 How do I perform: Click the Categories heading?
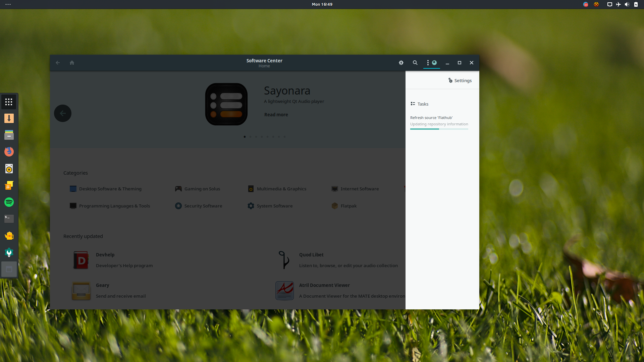click(x=75, y=173)
